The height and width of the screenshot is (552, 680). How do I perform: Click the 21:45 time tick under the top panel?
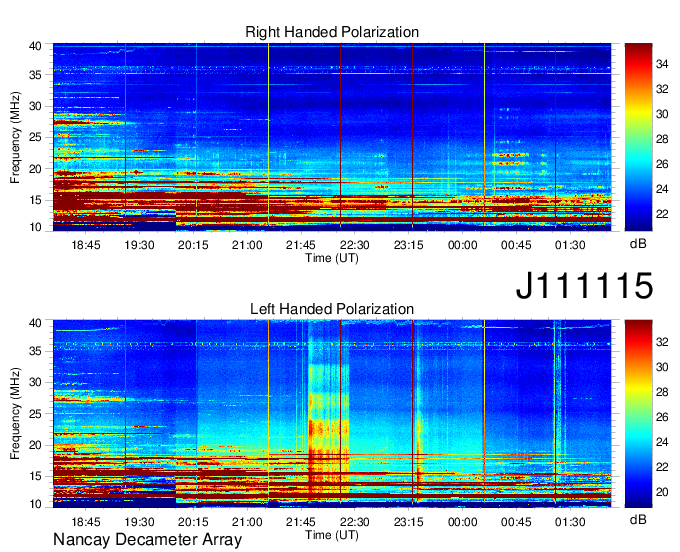[301, 245]
